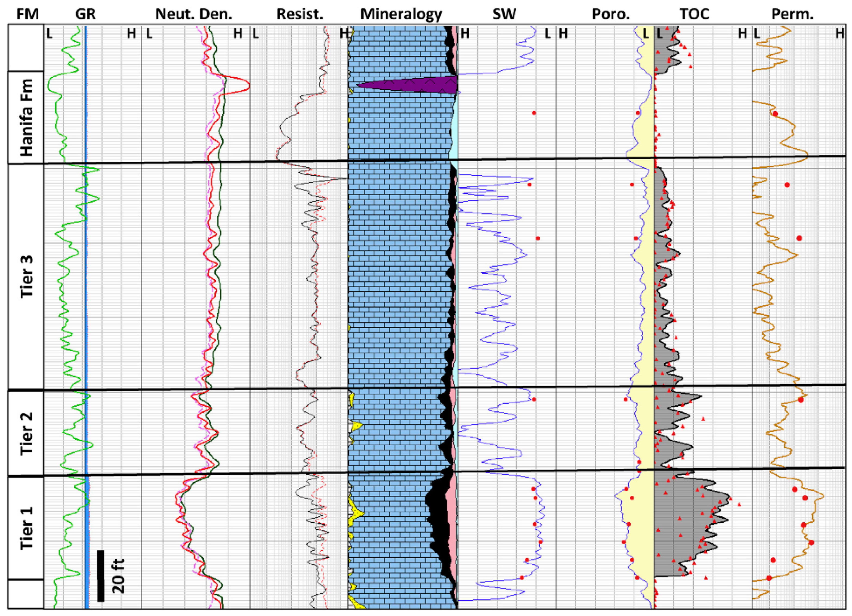852x616 pixels.
Task: Click the FM column header
Action: pyautogui.click(x=27, y=14)
